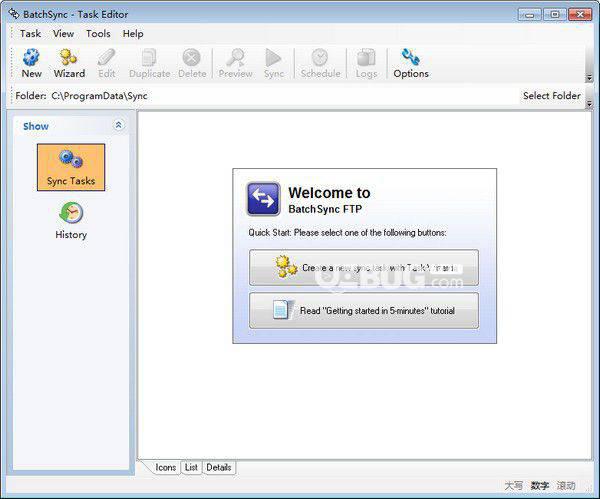This screenshot has width=600, height=499.
Task: Switch to the Details tab
Action: click(x=219, y=467)
